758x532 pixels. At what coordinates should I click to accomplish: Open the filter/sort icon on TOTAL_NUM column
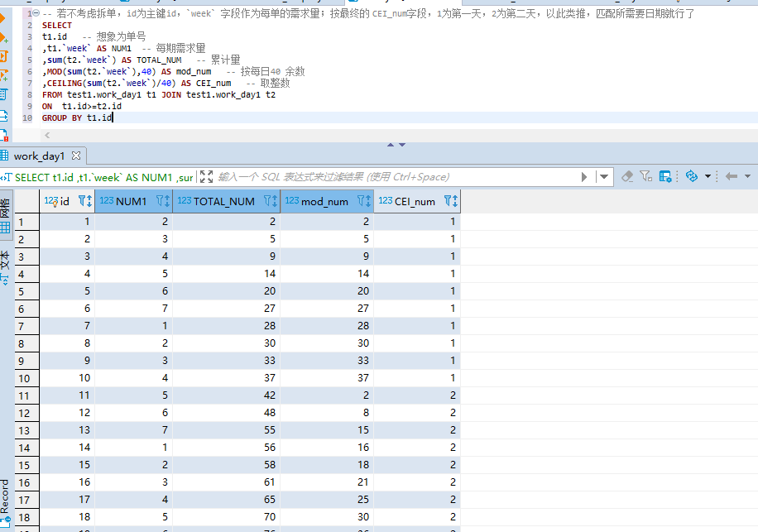(271, 201)
